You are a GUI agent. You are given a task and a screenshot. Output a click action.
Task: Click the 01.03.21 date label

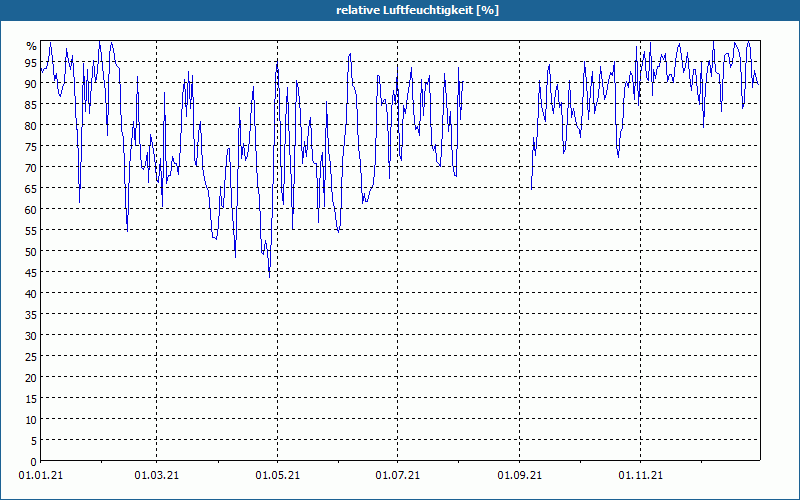[x=157, y=476]
